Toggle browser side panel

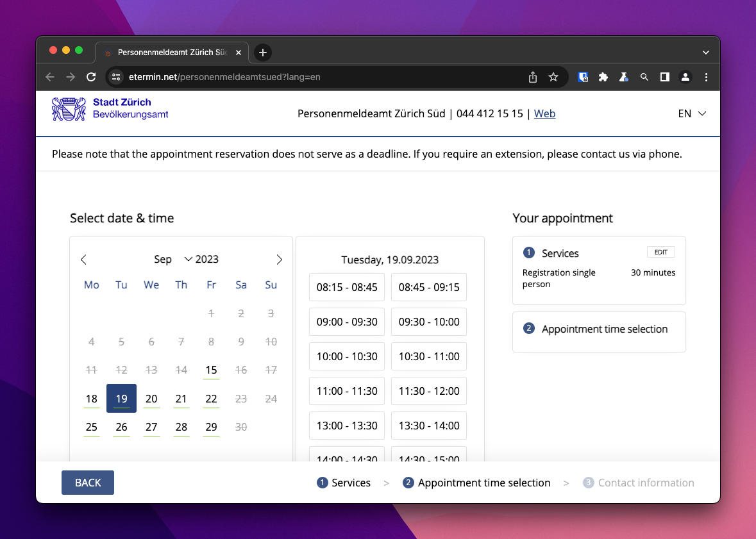[665, 77]
